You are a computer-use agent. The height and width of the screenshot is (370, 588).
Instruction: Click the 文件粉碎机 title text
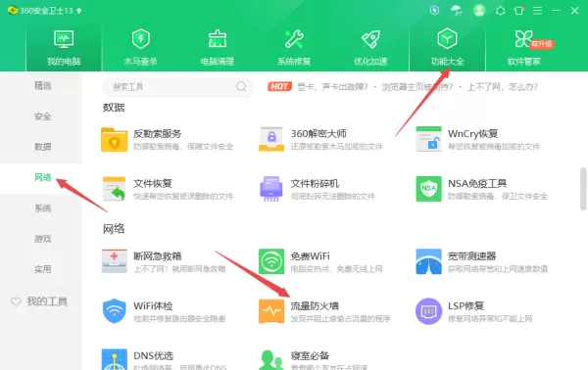(x=315, y=183)
